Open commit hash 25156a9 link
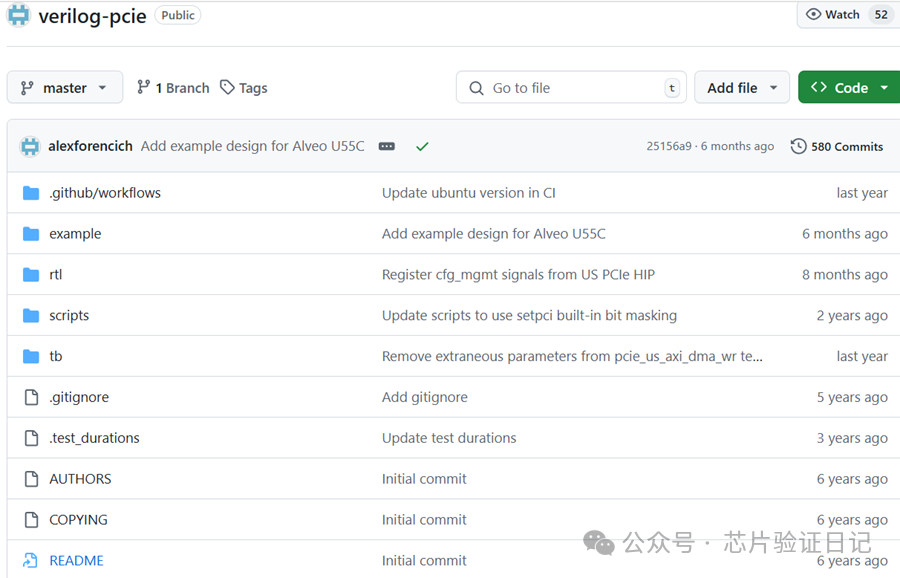900x578 pixels. [x=669, y=146]
